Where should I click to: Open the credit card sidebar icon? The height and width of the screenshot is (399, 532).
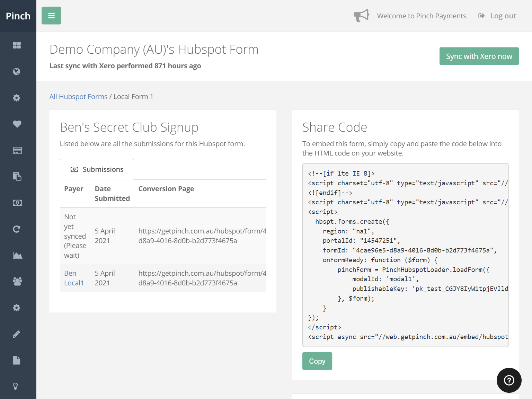17,150
